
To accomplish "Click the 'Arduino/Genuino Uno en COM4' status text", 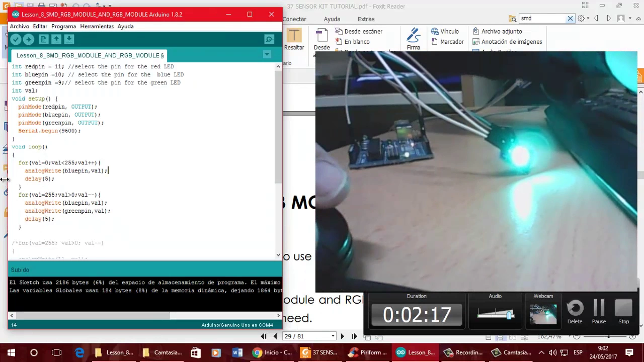I will coord(237,325).
